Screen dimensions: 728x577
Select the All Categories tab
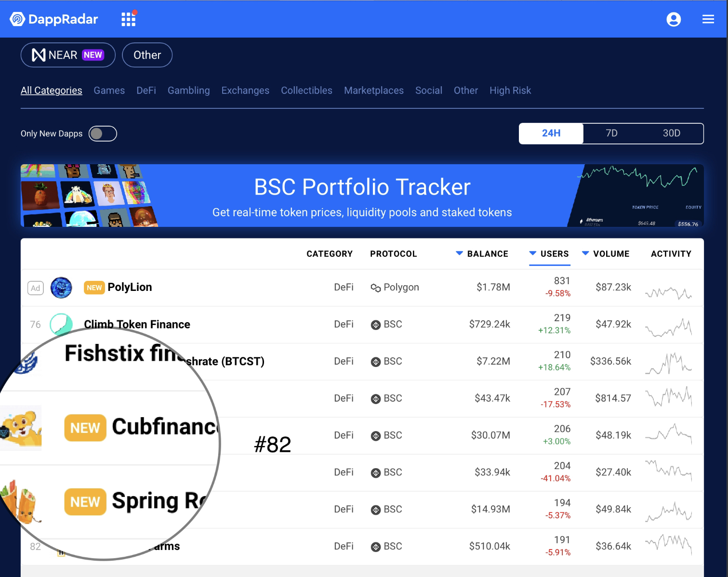point(52,91)
